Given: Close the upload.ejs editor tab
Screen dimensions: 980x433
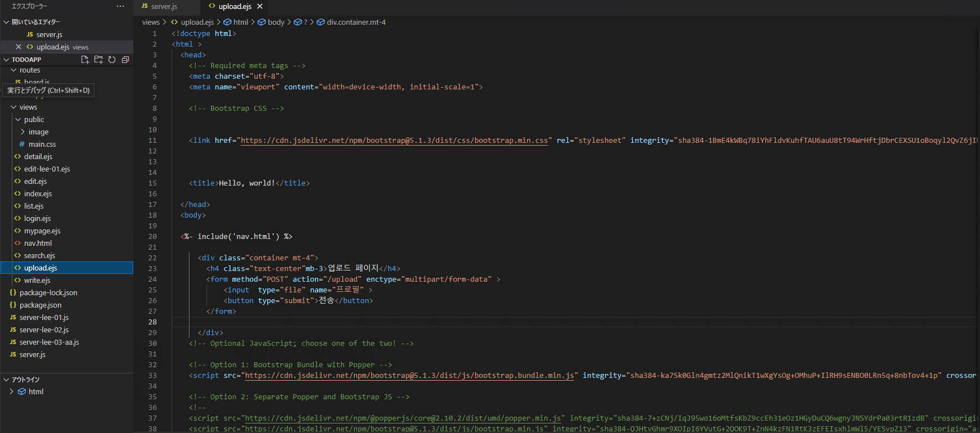Looking at the screenshot, I should (x=260, y=7).
